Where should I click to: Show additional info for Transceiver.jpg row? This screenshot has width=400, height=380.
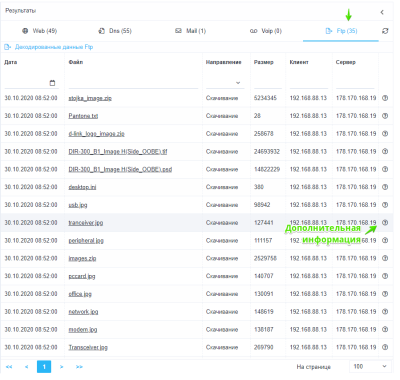coord(385,347)
